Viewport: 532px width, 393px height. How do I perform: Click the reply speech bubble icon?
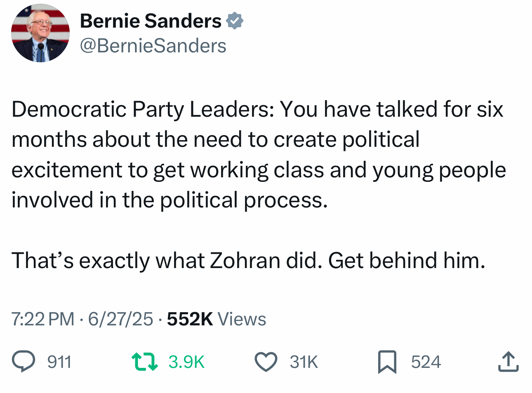pyautogui.click(x=24, y=361)
